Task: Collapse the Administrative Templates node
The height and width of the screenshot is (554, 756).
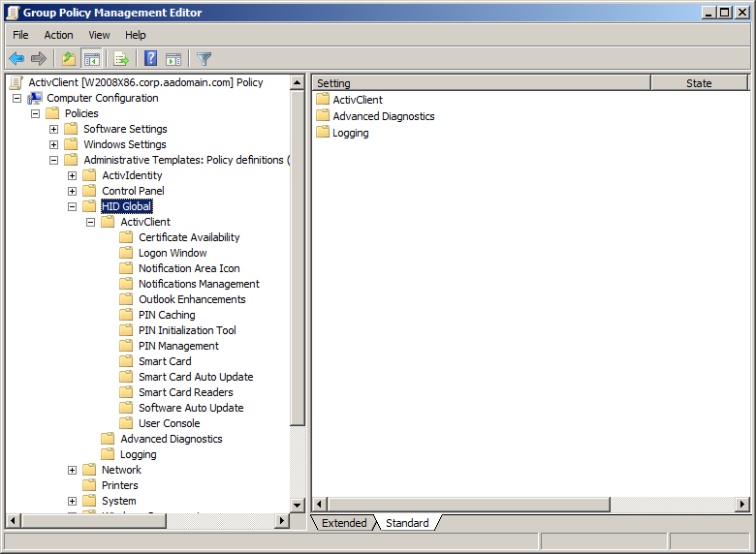Action: (x=53, y=160)
